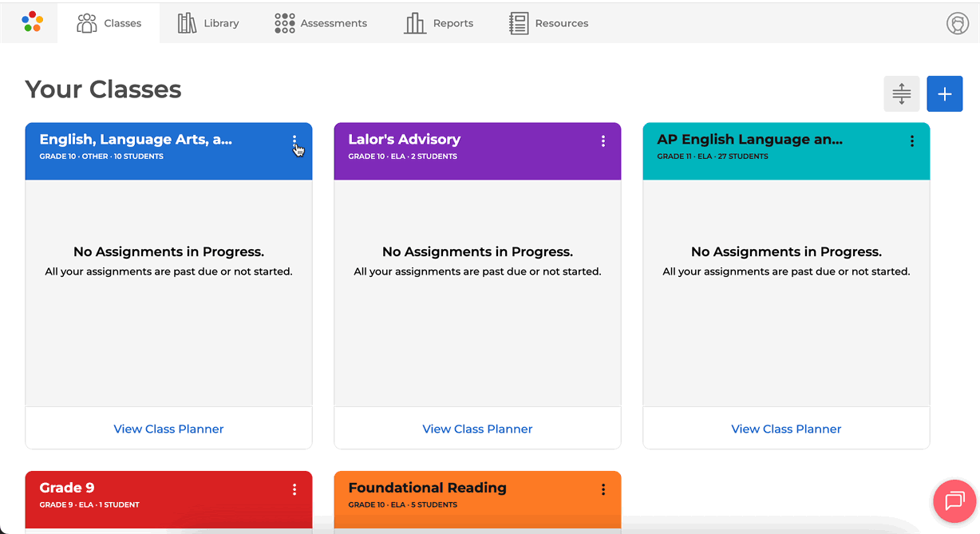
Task: Click the Assessments dots grid icon
Action: click(x=284, y=23)
